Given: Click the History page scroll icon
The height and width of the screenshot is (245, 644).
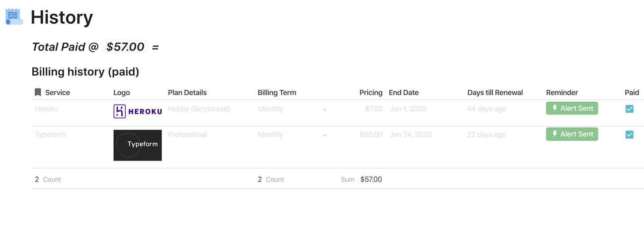Looking at the screenshot, I should [x=14, y=17].
